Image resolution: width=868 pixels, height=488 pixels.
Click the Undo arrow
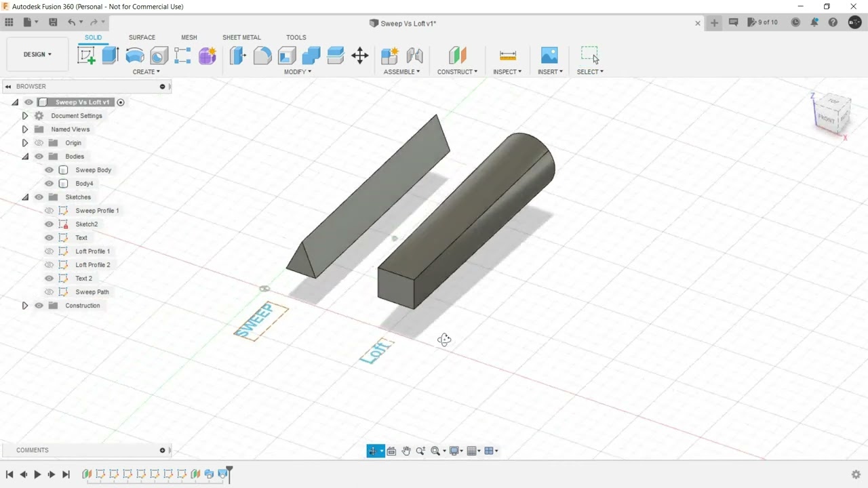[71, 22]
